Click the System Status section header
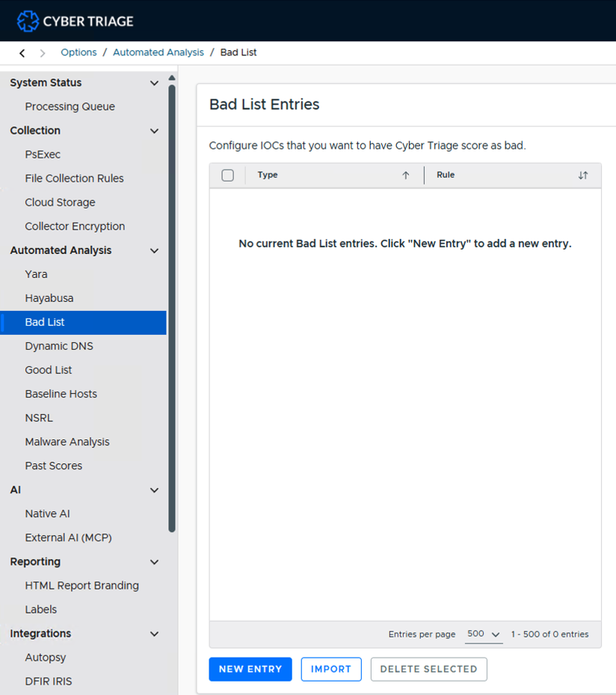 [84, 82]
